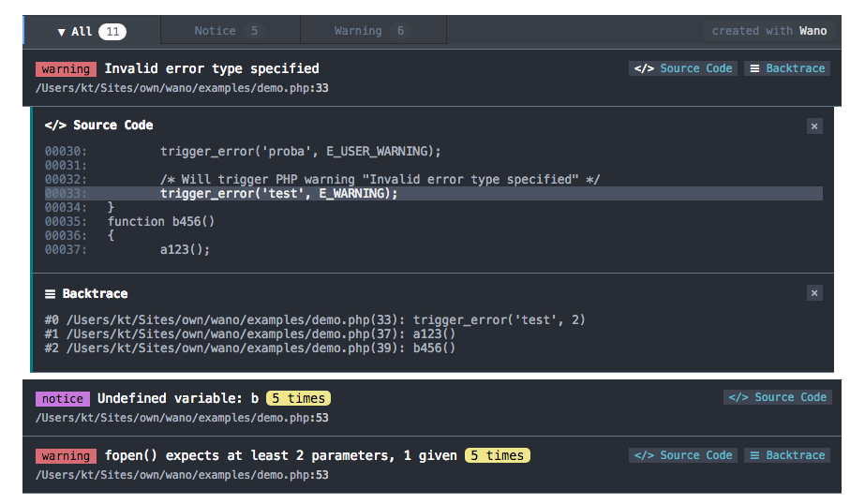This screenshot has height=504, width=850.
Task: Click the highlighted code line 00033
Action: pyautogui.click(x=279, y=193)
